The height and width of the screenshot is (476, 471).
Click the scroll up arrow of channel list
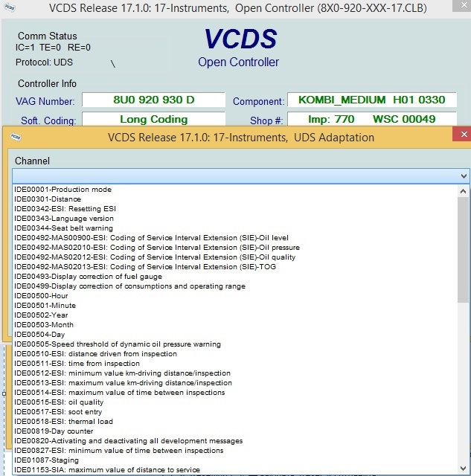pyautogui.click(x=463, y=191)
